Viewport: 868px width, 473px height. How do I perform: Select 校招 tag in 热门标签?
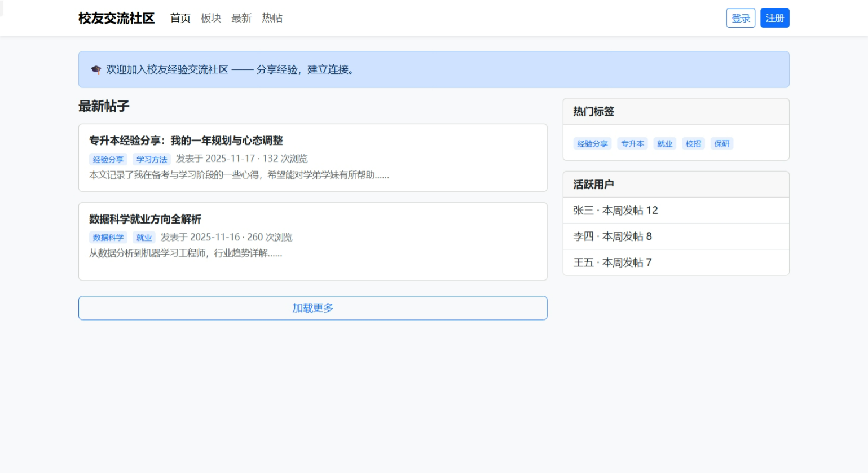click(693, 144)
